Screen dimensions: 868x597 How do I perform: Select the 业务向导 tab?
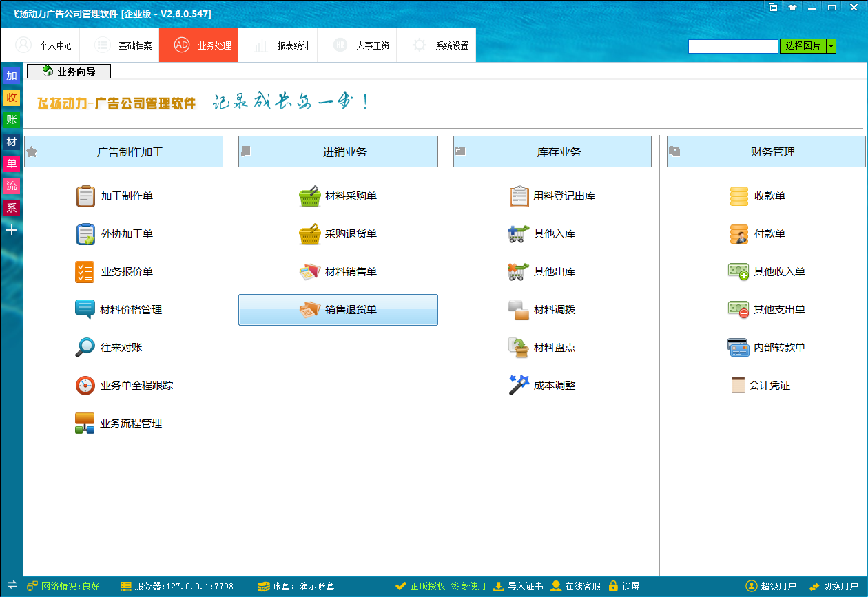pos(69,71)
